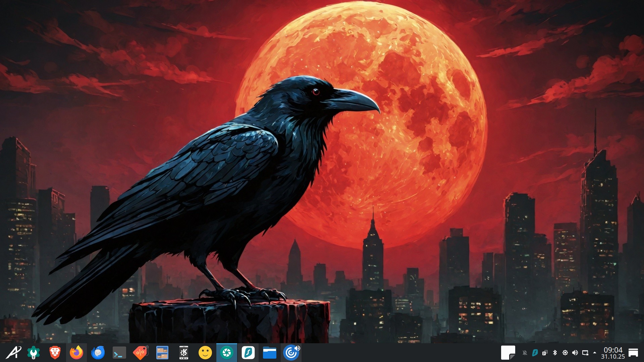This screenshot has height=362, width=644.
Task: Expand hidden system tray icons arrow
Action: point(595,353)
